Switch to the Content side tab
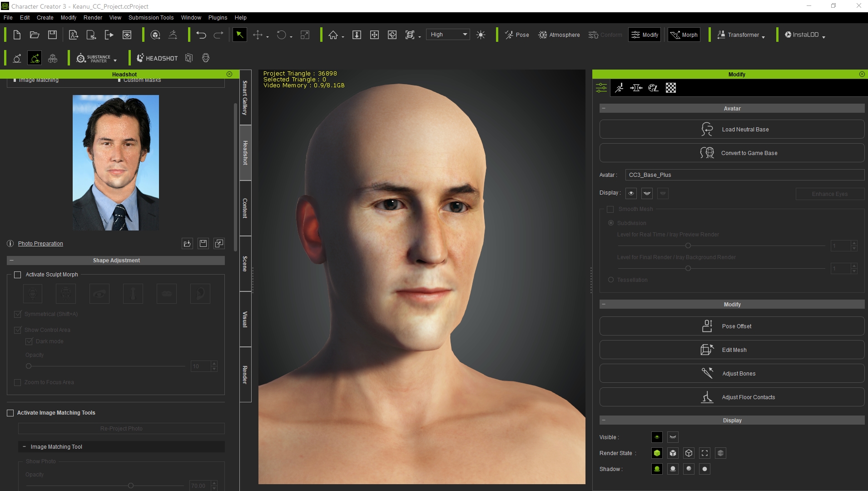 tap(245, 208)
